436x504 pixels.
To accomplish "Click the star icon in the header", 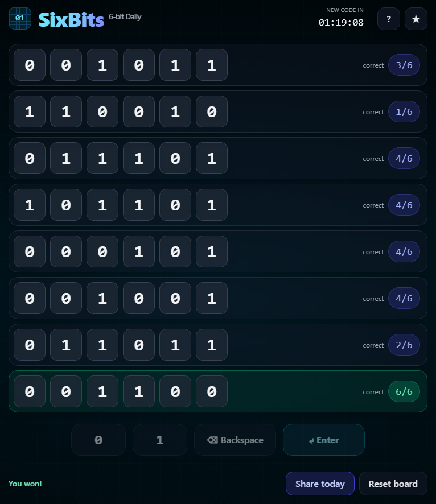I will tap(416, 19).
